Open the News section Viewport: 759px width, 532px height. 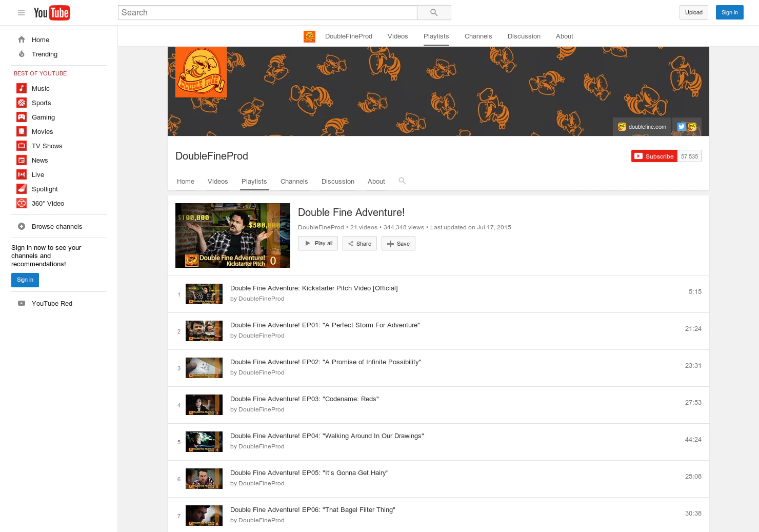tap(39, 160)
